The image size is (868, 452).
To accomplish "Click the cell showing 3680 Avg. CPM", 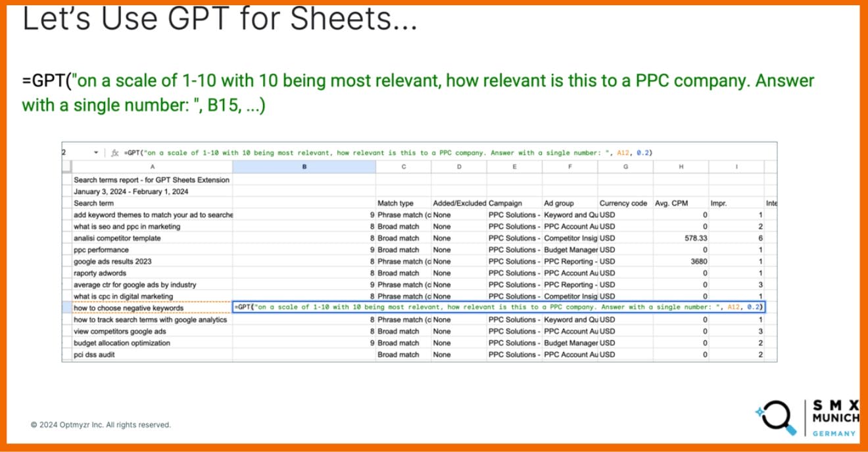I will click(x=681, y=261).
